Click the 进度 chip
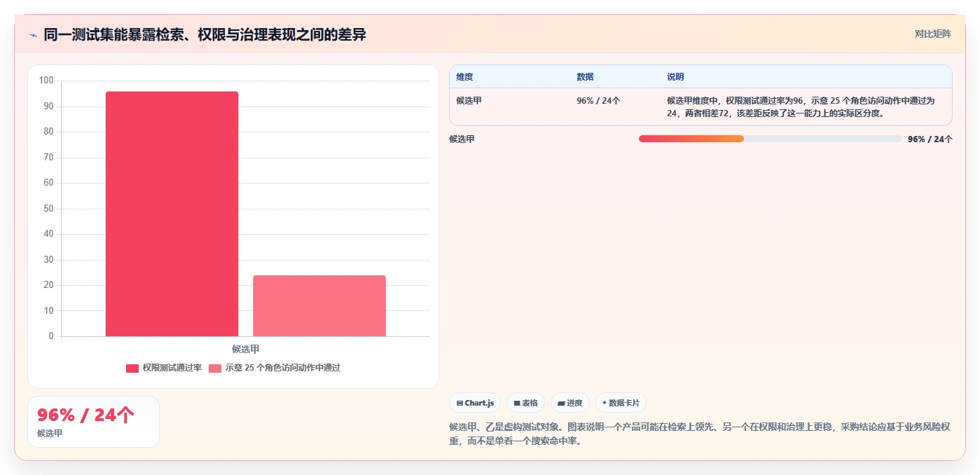The width and height of the screenshot is (980, 475). coord(570,403)
